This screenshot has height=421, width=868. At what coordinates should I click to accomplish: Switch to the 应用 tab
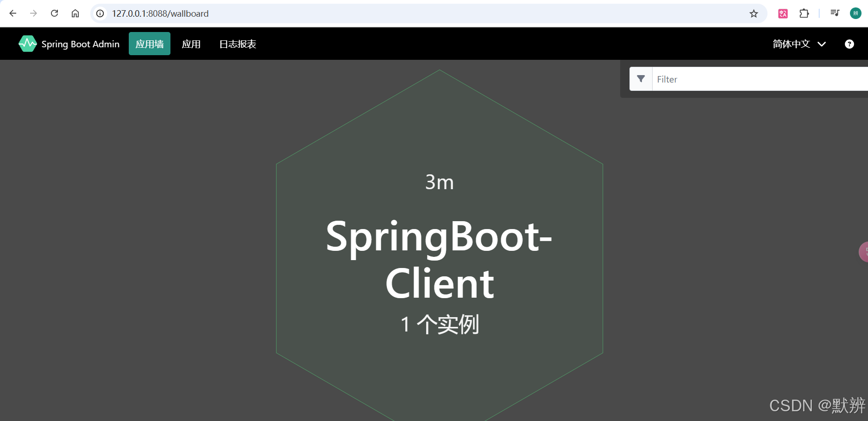[x=191, y=44]
